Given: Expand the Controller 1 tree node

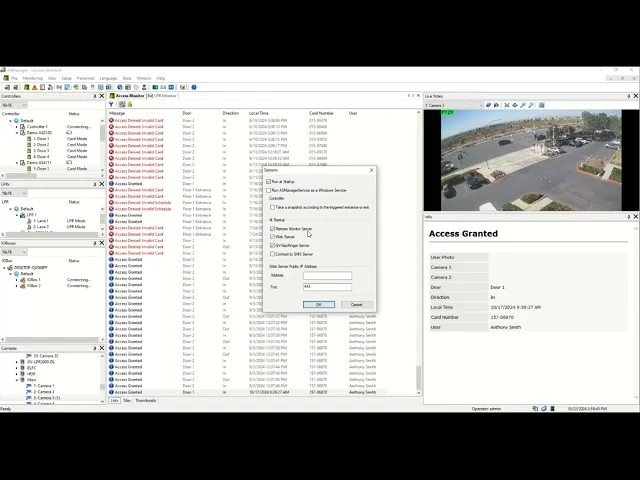Looking at the screenshot, I should (17, 127).
